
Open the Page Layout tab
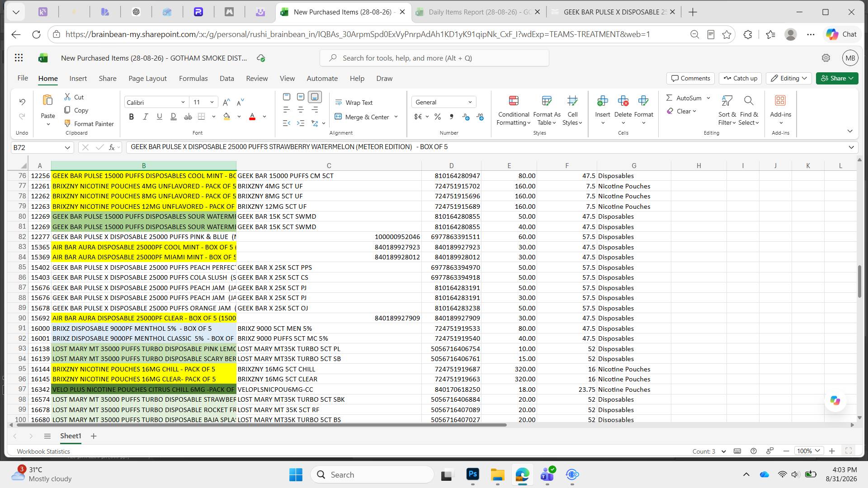[x=147, y=78]
